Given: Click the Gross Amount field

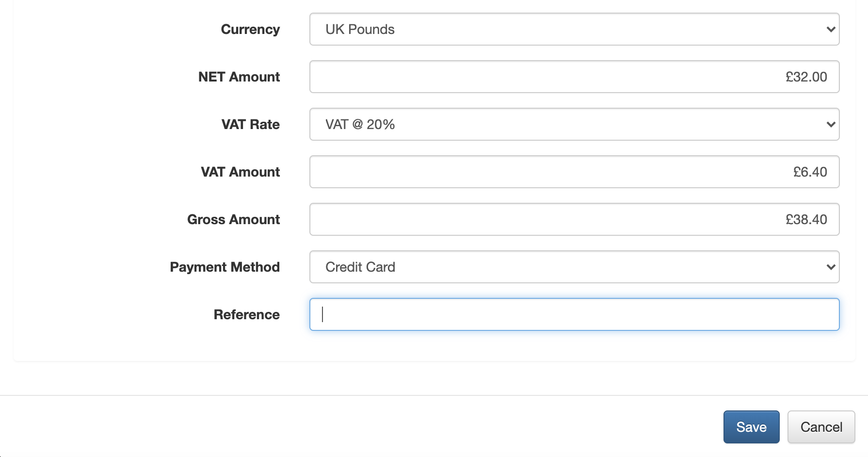Looking at the screenshot, I should click(x=574, y=219).
